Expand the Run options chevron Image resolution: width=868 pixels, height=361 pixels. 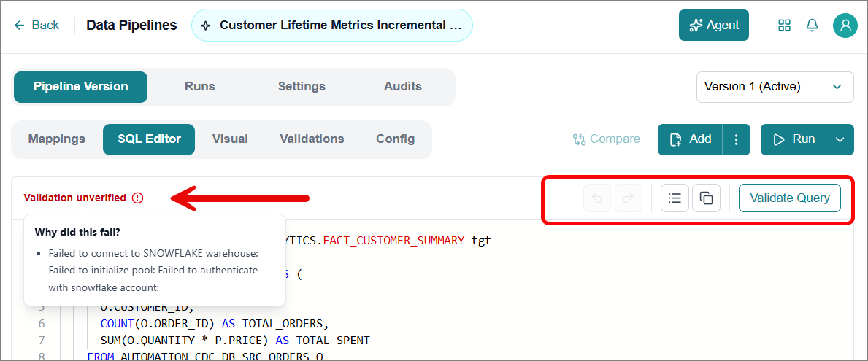point(840,139)
